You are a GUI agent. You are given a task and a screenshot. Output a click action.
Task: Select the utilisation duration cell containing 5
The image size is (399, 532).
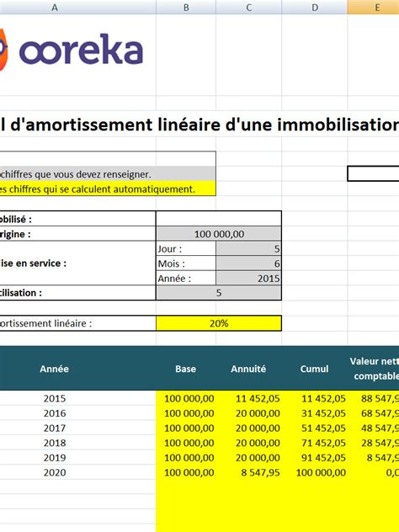(219, 292)
